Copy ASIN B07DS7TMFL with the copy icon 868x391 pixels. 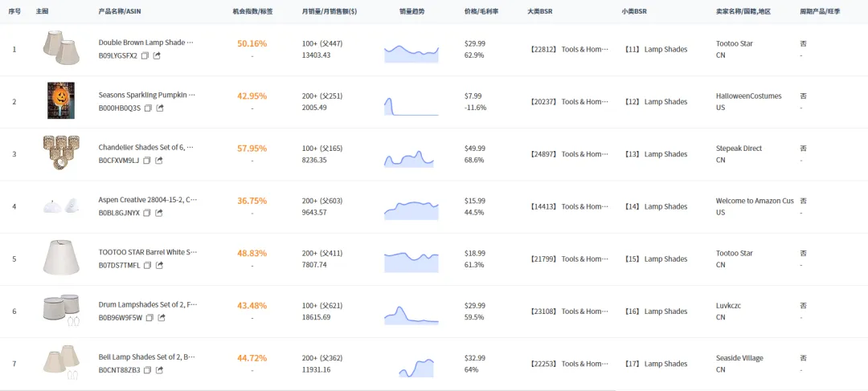click(147, 266)
